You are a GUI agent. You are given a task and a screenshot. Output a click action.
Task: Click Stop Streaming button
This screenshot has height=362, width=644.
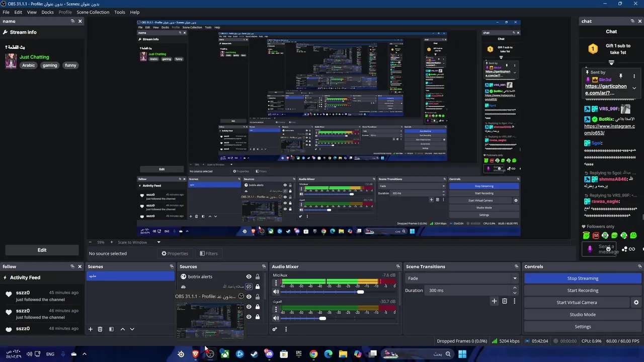[583, 278]
